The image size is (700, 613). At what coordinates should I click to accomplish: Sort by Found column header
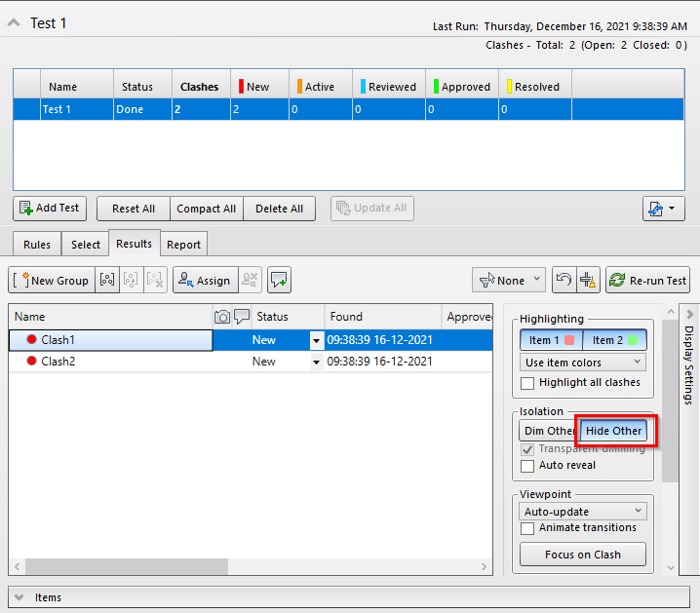[383, 317]
